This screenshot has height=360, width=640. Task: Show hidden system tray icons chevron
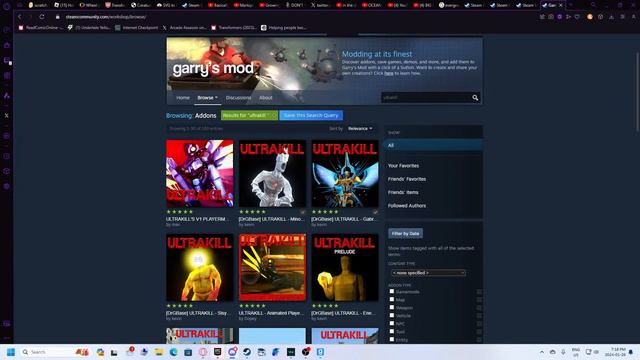coord(542,352)
